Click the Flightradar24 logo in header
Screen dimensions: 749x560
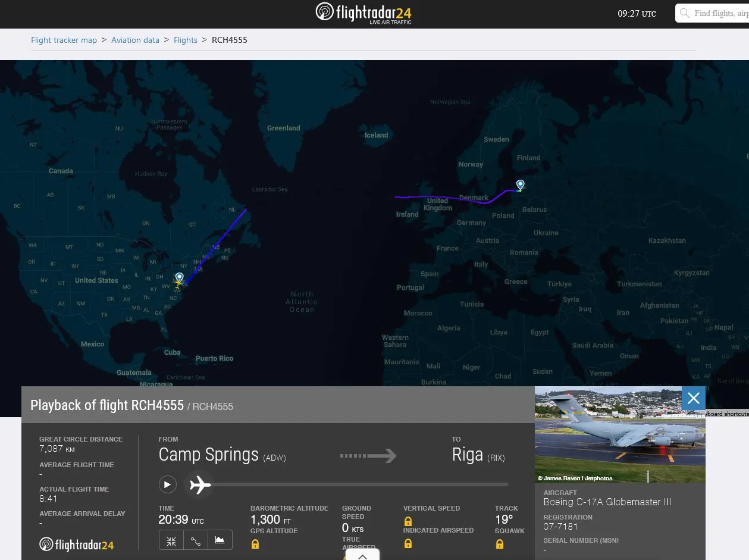point(363,14)
